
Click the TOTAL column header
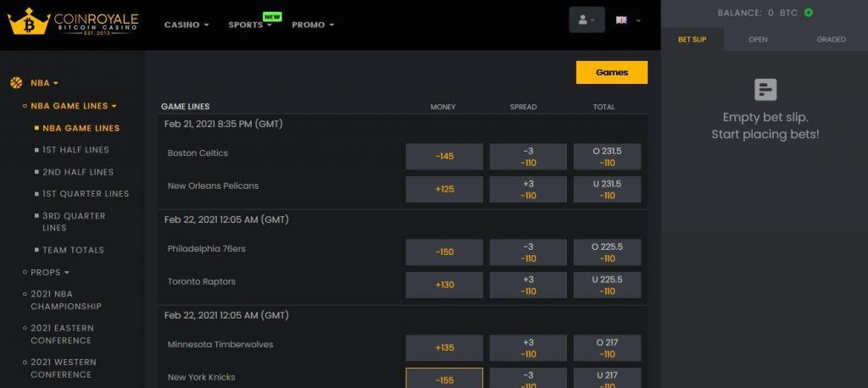coord(604,107)
